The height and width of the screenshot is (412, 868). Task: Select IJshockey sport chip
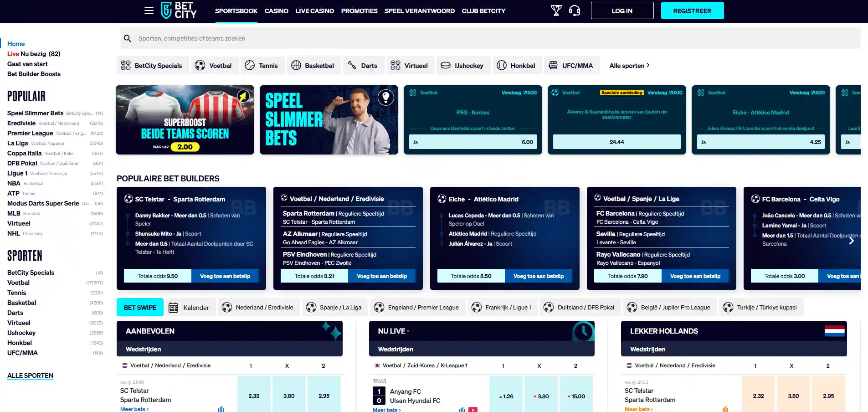tap(462, 66)
